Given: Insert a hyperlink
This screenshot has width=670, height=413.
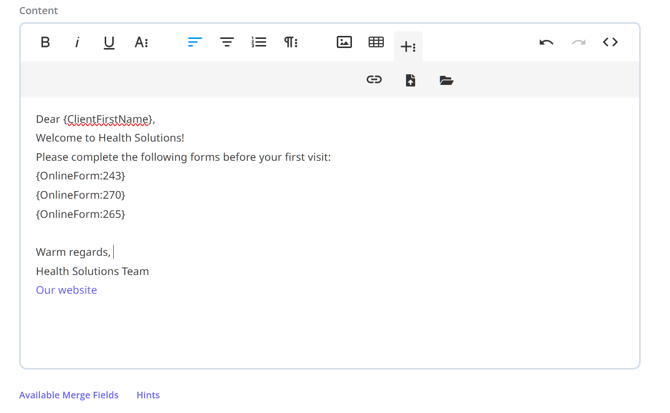Looking at the screenshot, I should coord(374,80).
